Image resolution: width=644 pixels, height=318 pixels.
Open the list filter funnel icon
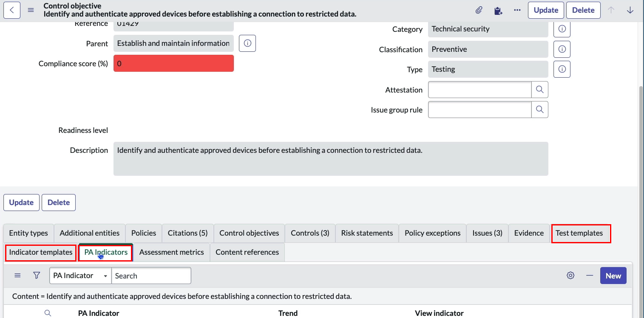pos(37,276)
